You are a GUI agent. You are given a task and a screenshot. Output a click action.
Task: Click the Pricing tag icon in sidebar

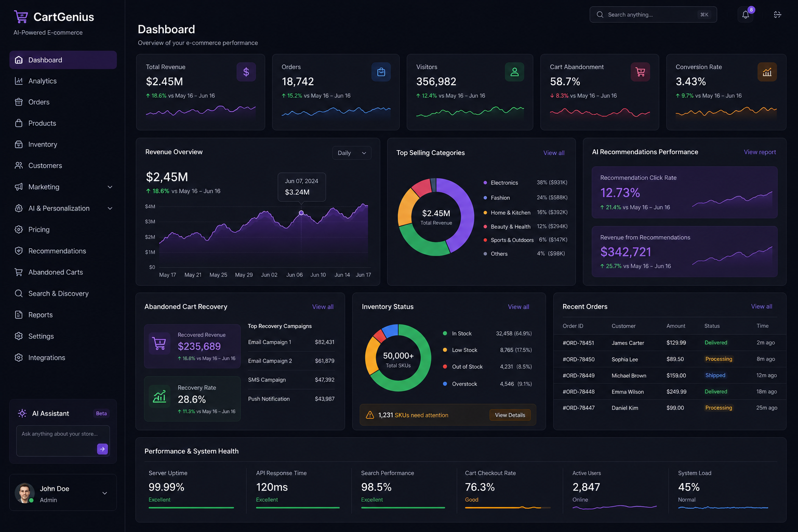[19, 230]
